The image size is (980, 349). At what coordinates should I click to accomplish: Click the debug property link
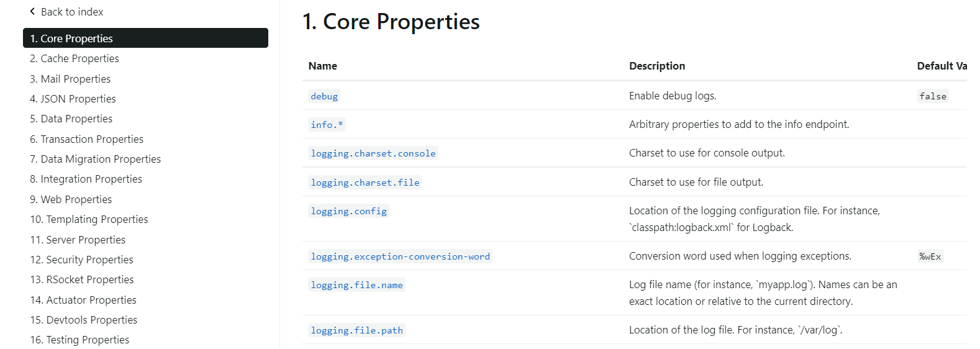point(324,96)
